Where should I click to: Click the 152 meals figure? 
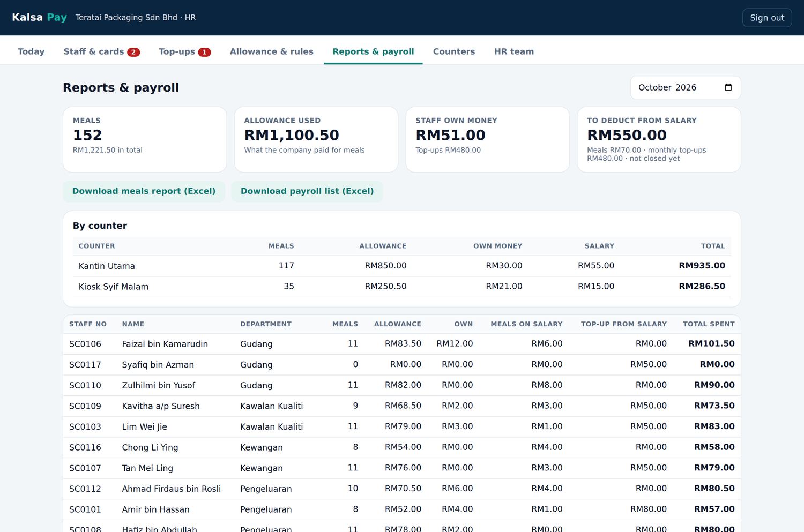(x=87, y=135)
